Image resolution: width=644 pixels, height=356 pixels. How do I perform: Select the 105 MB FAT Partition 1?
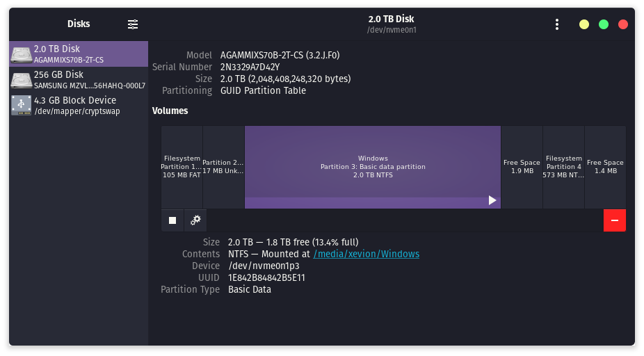tap(182, 167)
